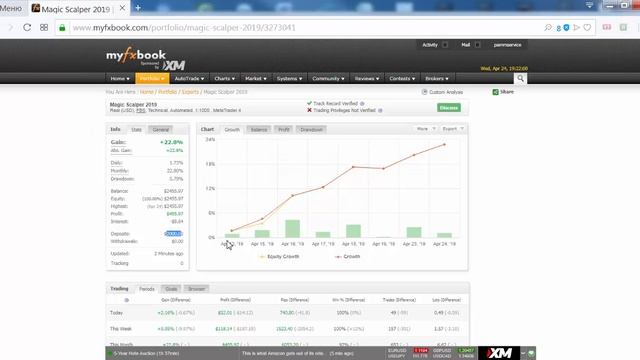Viewport: 640px width, 360px height.
Task: Select the Balance chart tab
Action: point(258,129)
